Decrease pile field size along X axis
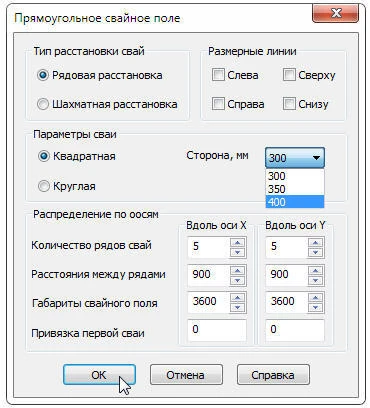Screen dimensions: 370x408 tap(238, 307)
